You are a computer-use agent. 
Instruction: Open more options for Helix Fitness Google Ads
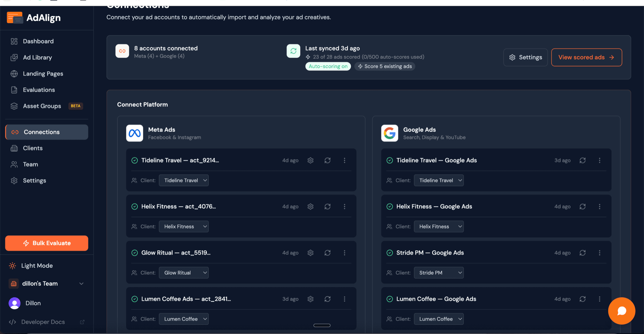coord(600,207)
